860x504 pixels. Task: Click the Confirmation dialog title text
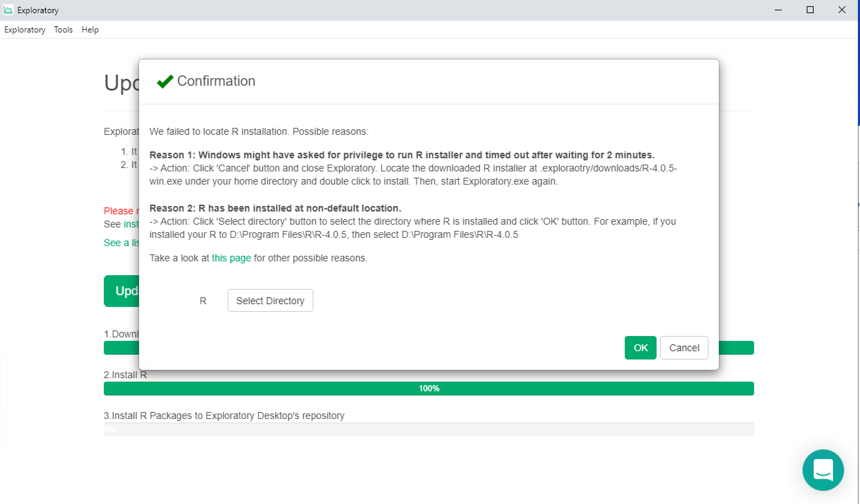(x=216, y=81)
